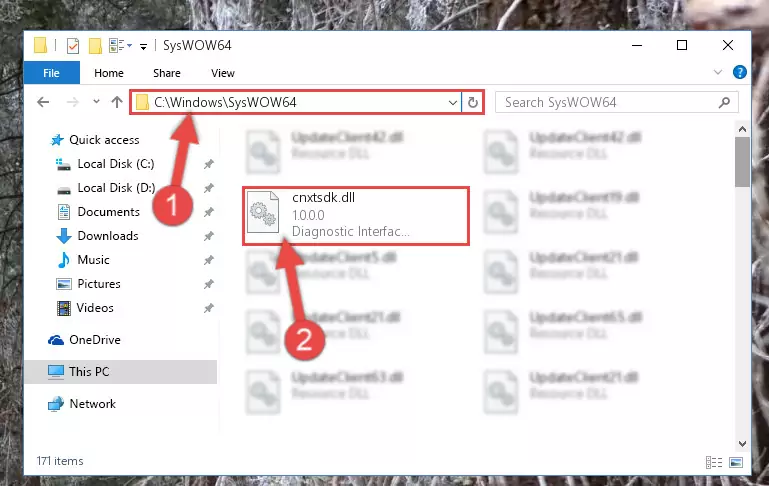Click the pin icon beside Local Disk (D:)
The image size is (769, 486).
[x=208, y=188]
